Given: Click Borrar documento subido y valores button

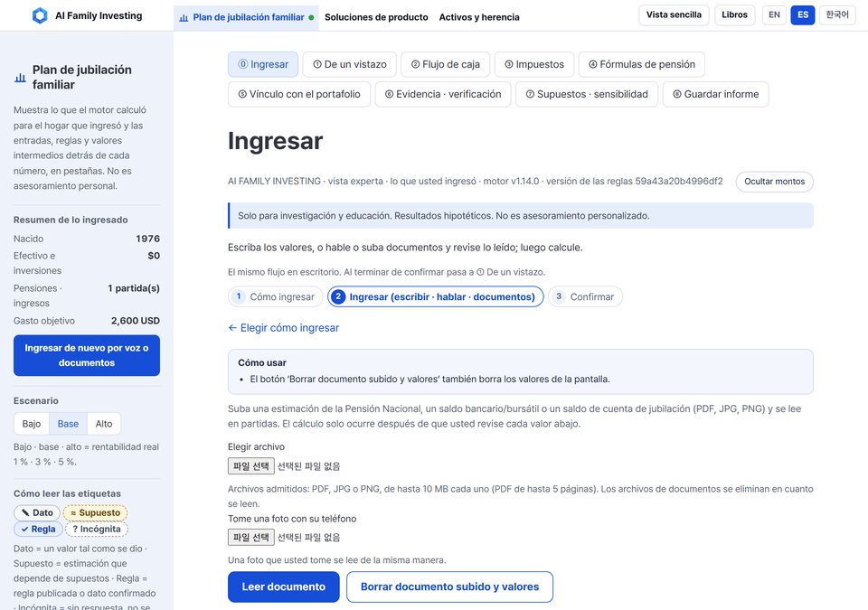Looking at the screenshot, I should click(449, 587).
